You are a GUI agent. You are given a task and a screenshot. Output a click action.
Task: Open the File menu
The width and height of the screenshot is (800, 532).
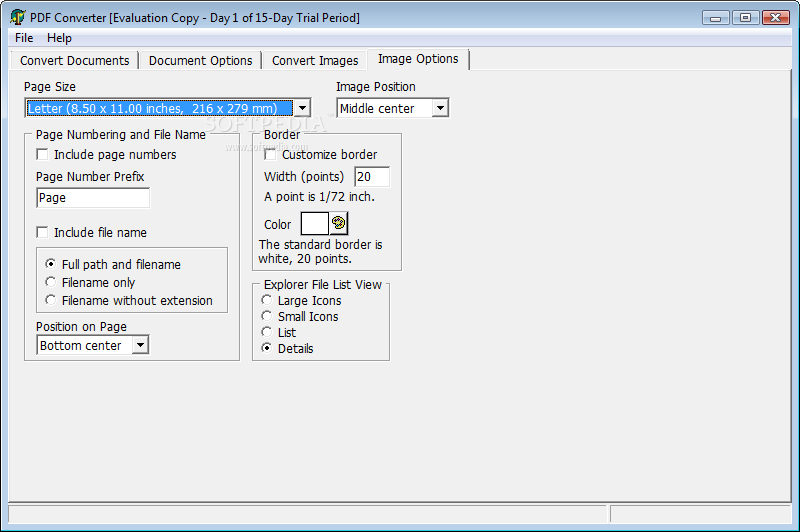(x=24, y=38)
